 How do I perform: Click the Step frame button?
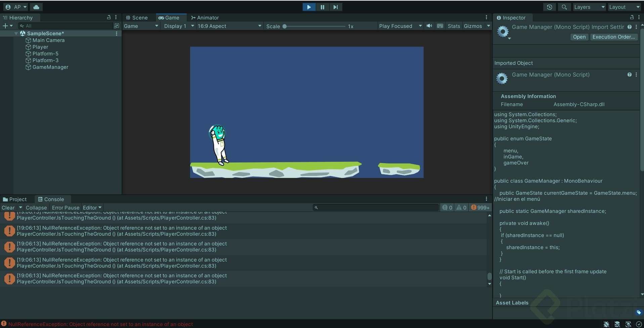(x=335, y=7)
